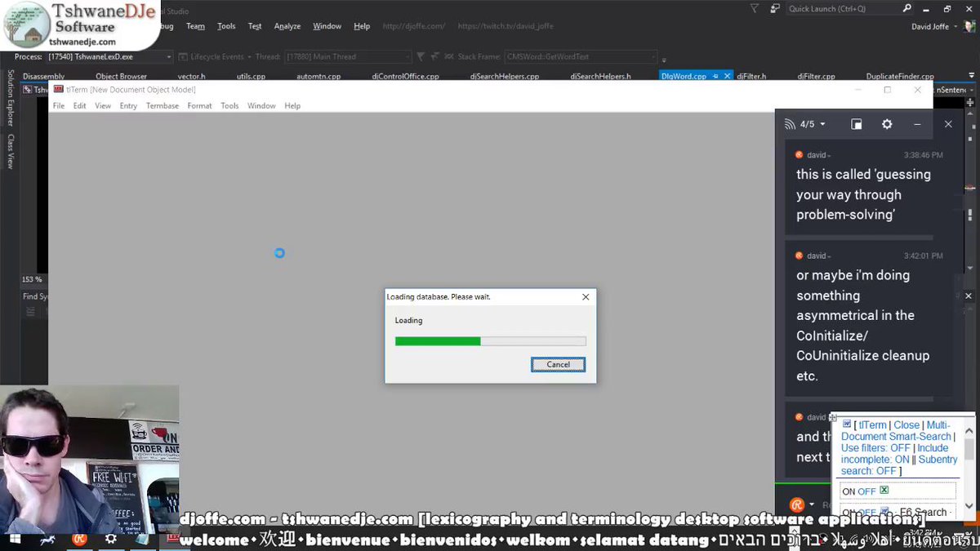Click the 153 % zoom level box
980x551 pixels.
33,280
